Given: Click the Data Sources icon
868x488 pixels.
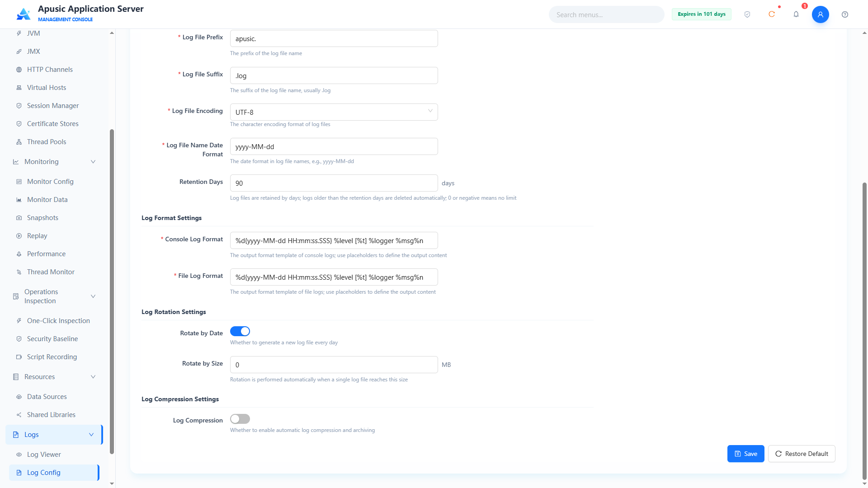Looking at the screenshot, I should [x=19, y=397].
